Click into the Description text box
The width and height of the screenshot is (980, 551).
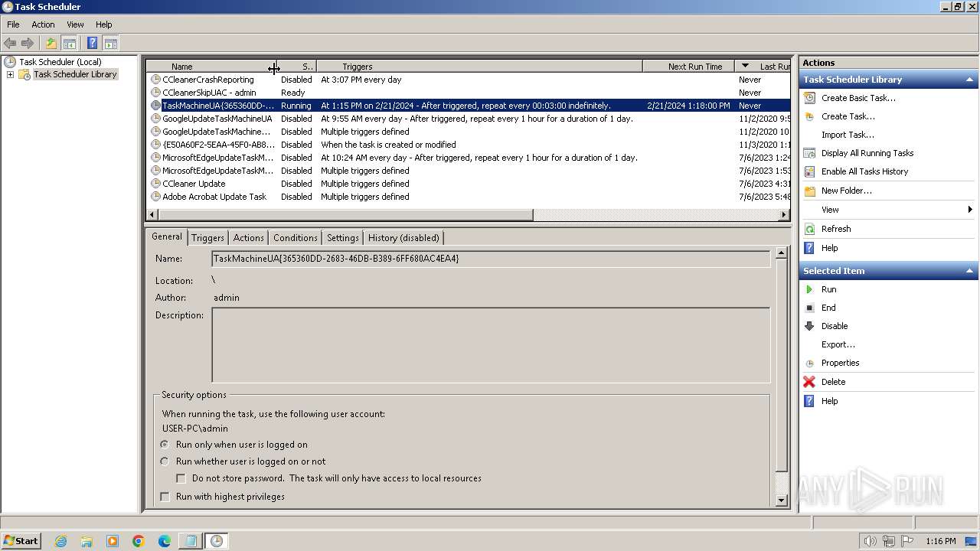click(491, 345)
